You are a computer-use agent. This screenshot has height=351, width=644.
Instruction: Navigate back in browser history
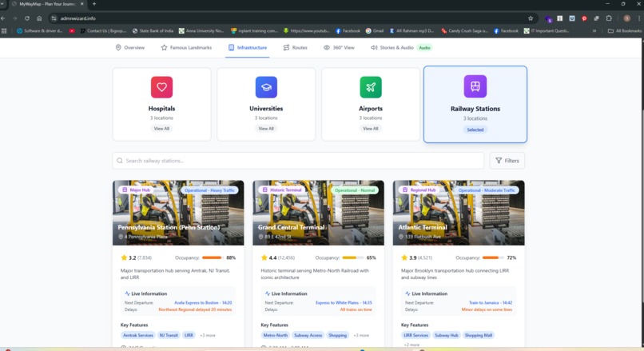click(x=3, y=18)
